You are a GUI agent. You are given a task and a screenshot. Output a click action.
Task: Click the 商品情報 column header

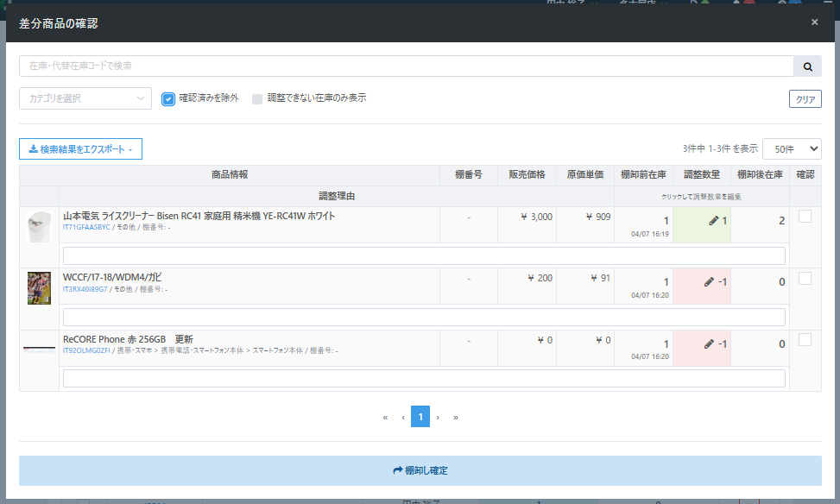point(230,175)
